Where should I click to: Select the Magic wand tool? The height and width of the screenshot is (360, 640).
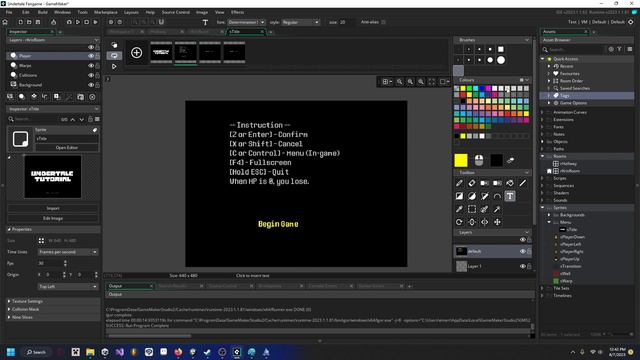point(497,209)
